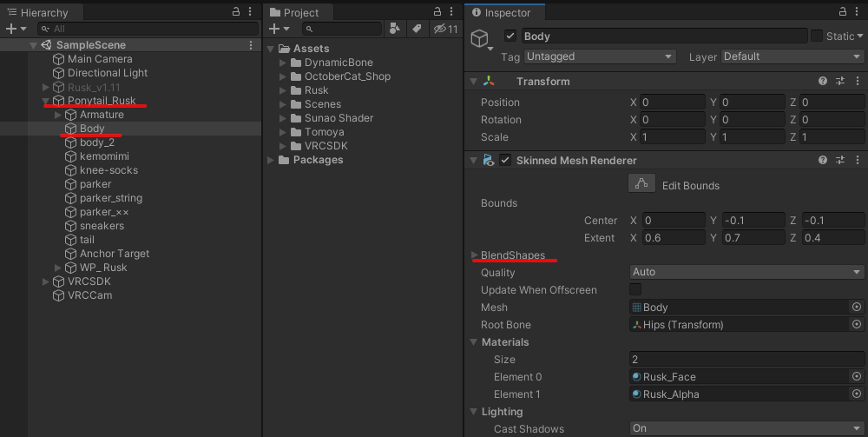Viewport: 868px width, 437px height.
Task: Toggle the Body GameObject active checkbox
Action: pos(510,36)
